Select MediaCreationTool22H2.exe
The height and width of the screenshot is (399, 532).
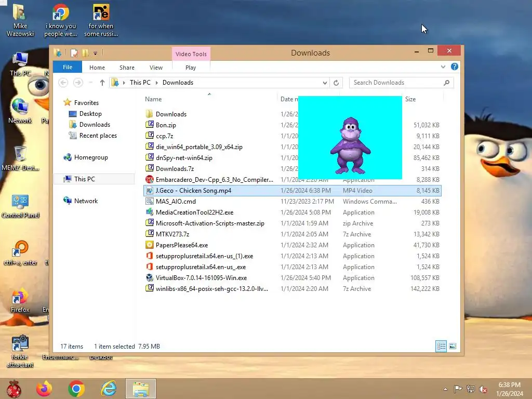click(x=194, y=212)
